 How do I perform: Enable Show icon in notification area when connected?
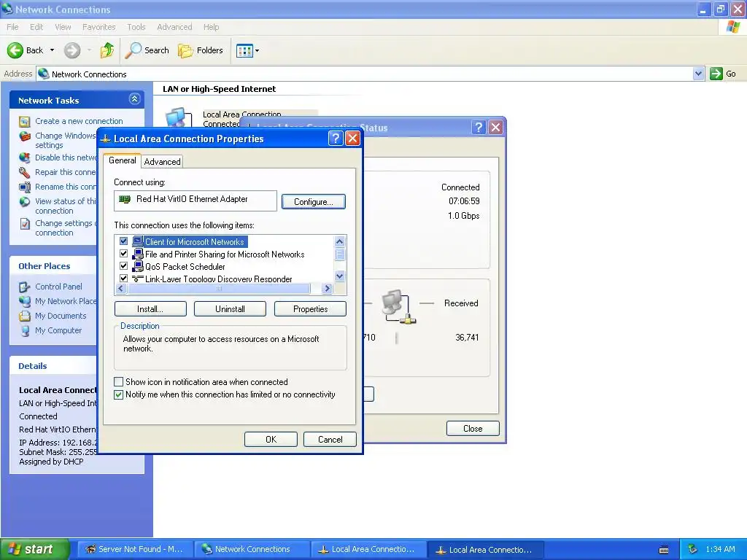[x=119, y=382]
